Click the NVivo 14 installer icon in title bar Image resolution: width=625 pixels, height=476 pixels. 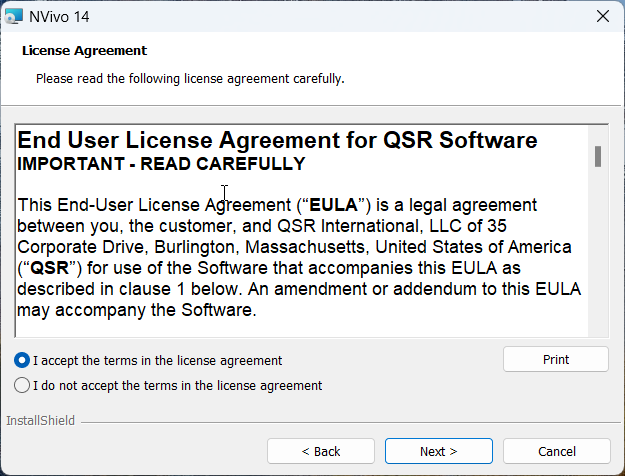[14, 16]
